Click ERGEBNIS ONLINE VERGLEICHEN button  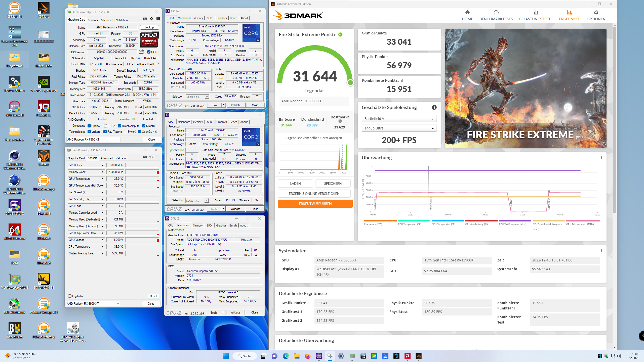pyautogui.click(x=314, y=194)
